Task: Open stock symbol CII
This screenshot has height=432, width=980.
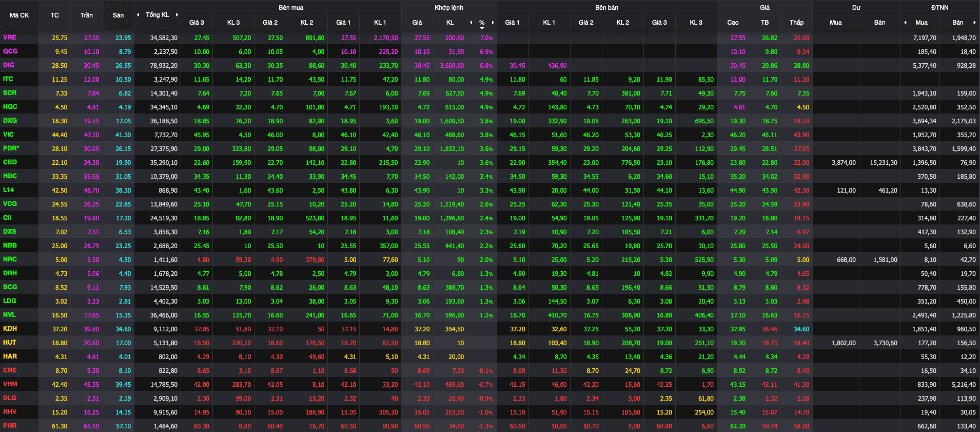Action: (7, 218)
